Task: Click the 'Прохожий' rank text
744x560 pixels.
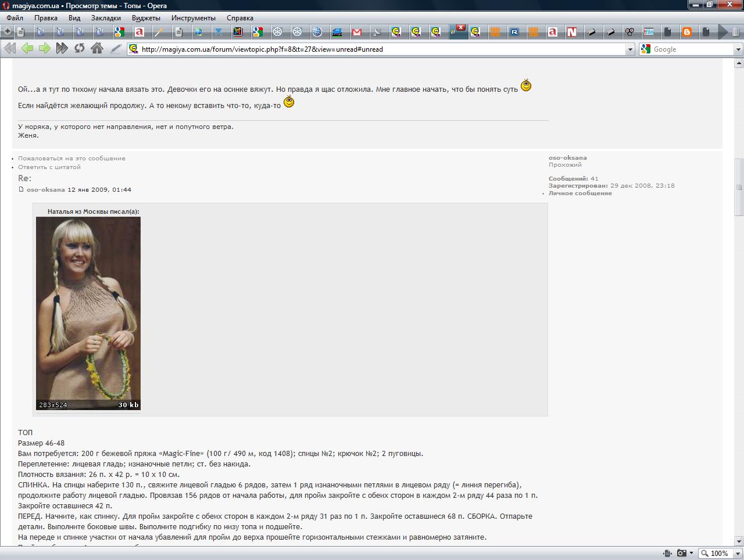Action: tap(565, 164)
